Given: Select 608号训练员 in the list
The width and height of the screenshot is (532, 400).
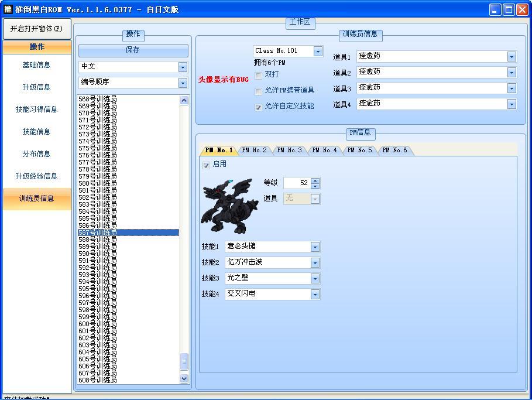Looking at the screenshot, I should (x=129, y=380).
